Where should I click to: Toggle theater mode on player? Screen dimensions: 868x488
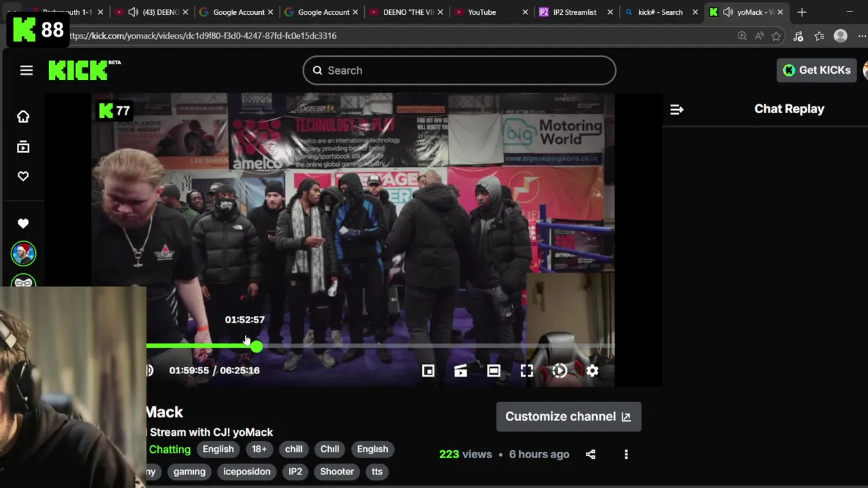[494, 371]
